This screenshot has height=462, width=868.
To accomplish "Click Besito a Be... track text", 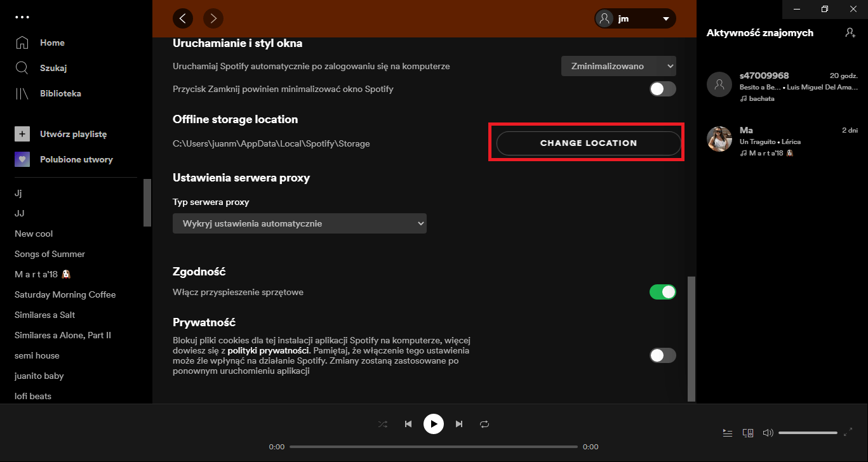I will pos(759,87).
